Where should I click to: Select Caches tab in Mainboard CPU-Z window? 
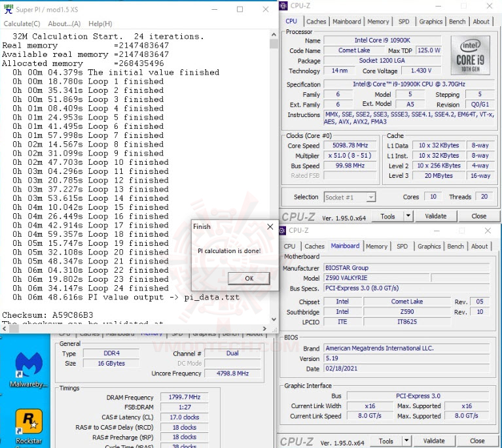[314, 247]
